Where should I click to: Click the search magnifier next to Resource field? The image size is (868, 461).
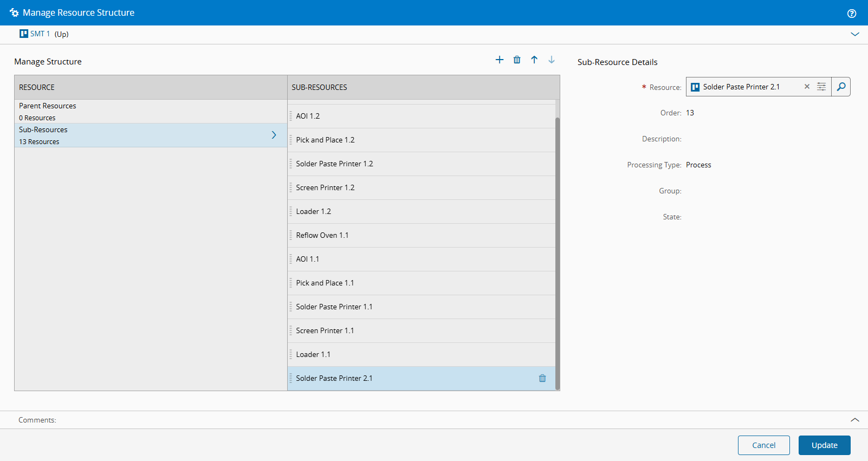pyautogui.click(x=841, y=87)
